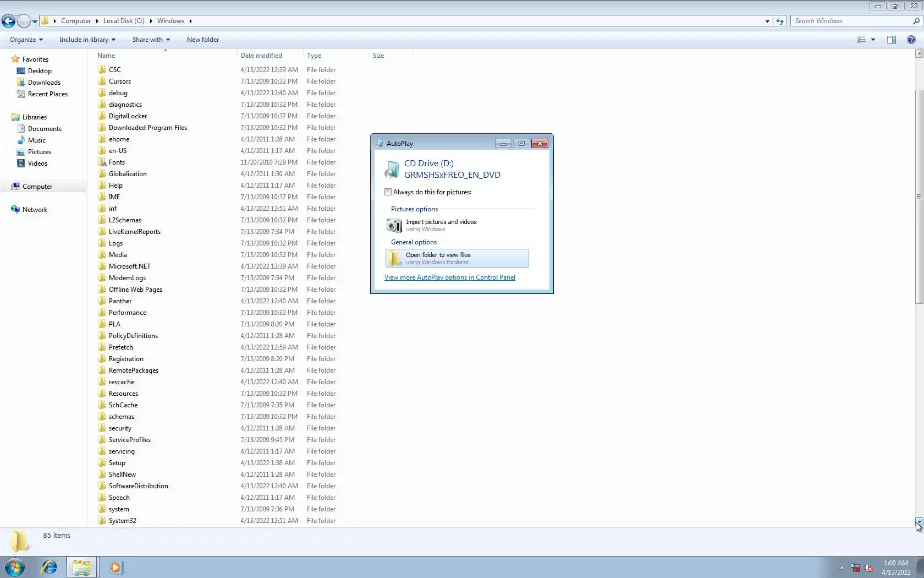The width and height of the screenshot is (924, 578).
Task: Click the scrollbar up arrow
Action: (919, 53)
